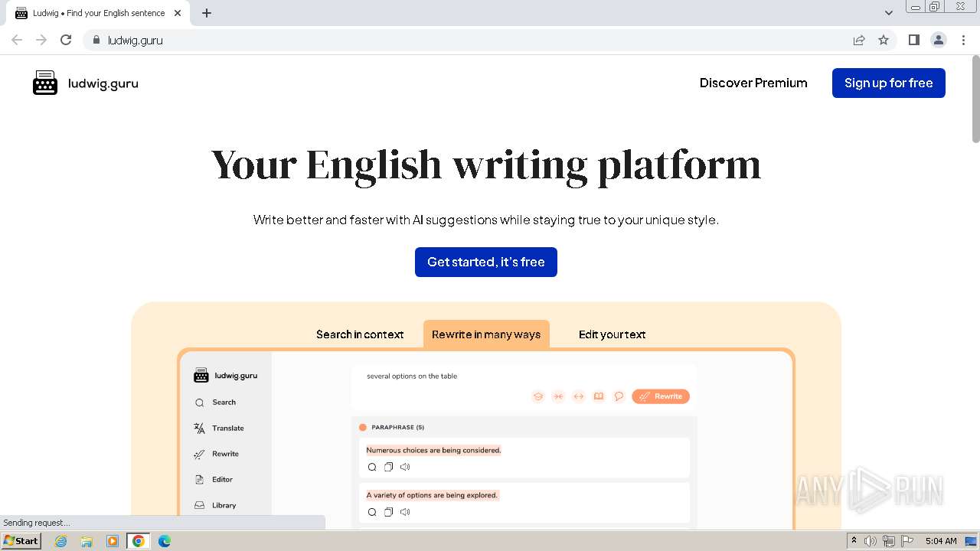Click the PARAPHRASE (5) heading
The image size is (980, 551).
click(397, 427)
